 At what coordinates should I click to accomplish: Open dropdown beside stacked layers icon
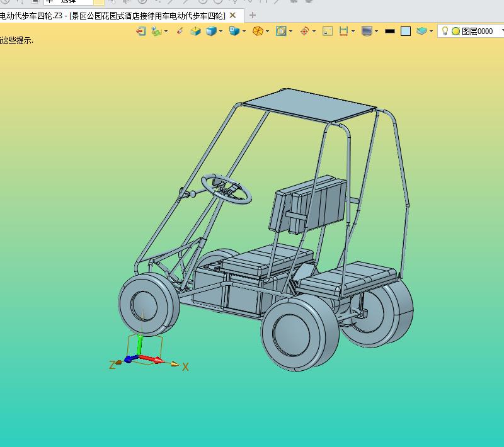pyautogui.click(x=431, y=31)
